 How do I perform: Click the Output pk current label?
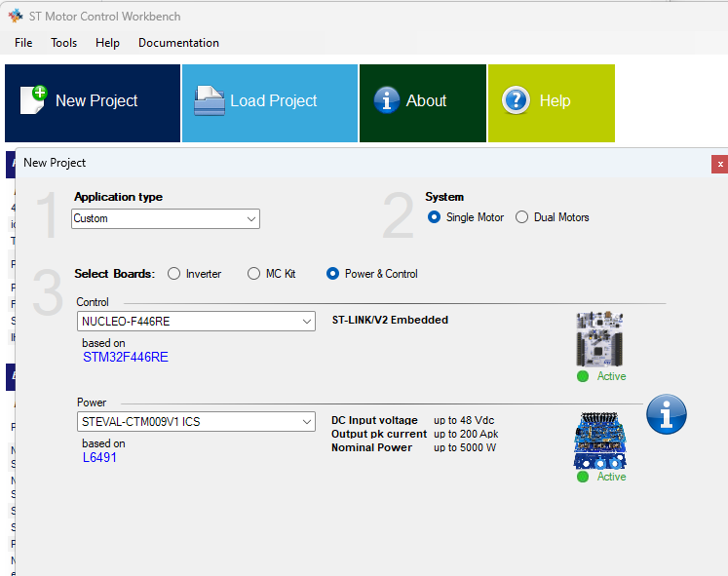(x=379, y=434)
